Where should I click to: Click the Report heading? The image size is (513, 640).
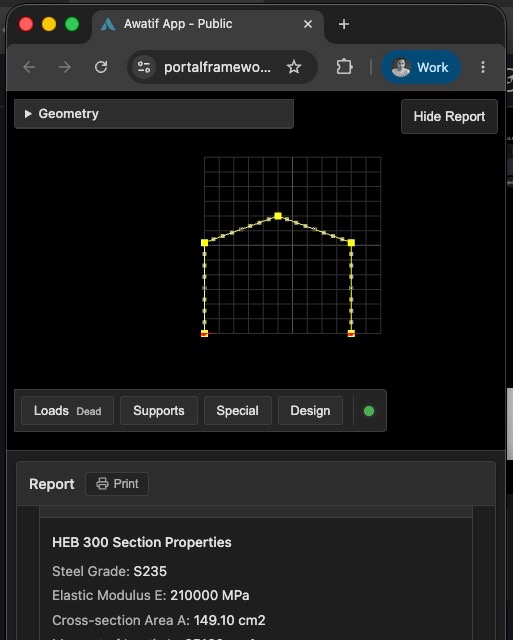[52, 484]
